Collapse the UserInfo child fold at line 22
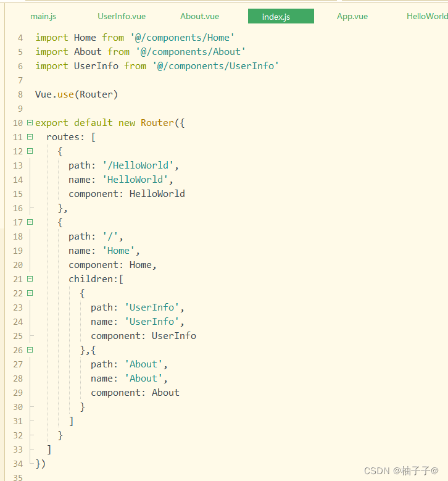 [30, 293]
